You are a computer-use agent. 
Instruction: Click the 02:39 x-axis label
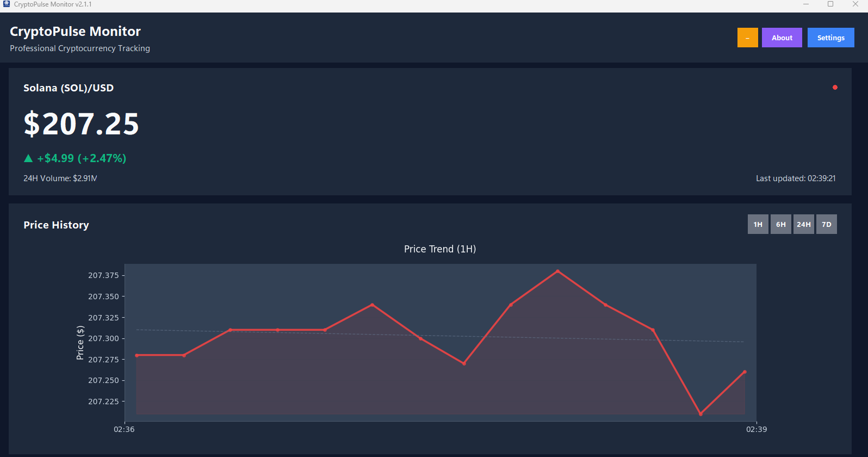pos(757,429)
